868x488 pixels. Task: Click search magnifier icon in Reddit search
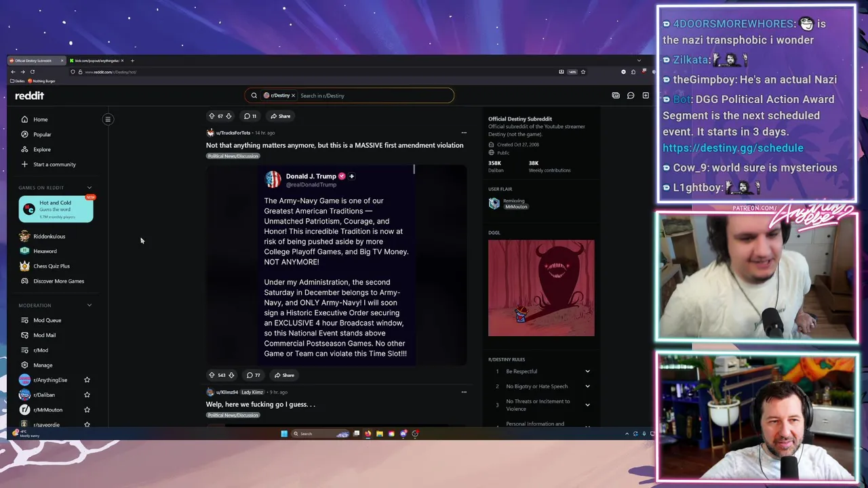point(254,96)
